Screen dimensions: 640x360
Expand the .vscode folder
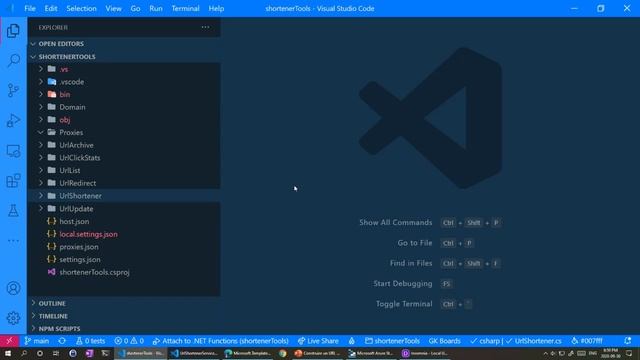tap(124, 82)
